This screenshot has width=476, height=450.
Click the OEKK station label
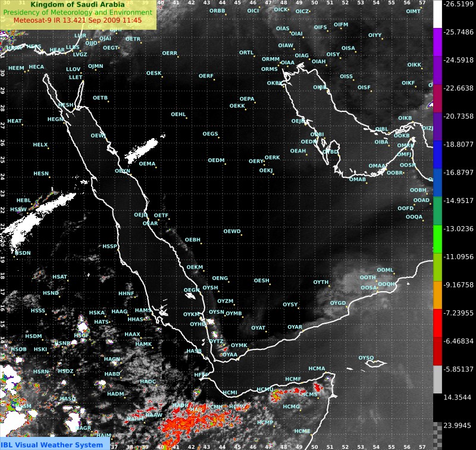(x=237, y=106)
